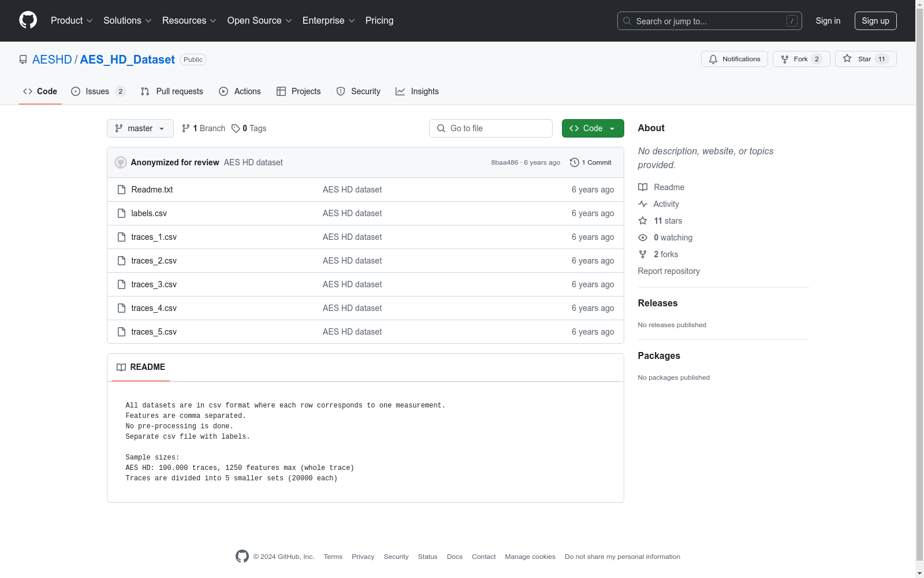Go to the Pricing page

[x=379, y=20]
